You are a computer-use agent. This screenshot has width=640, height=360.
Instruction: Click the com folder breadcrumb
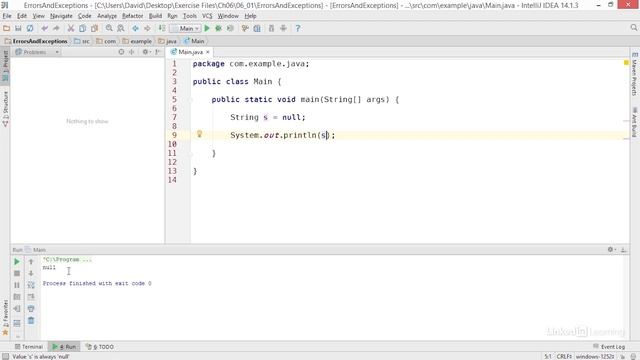pos(106,41)
